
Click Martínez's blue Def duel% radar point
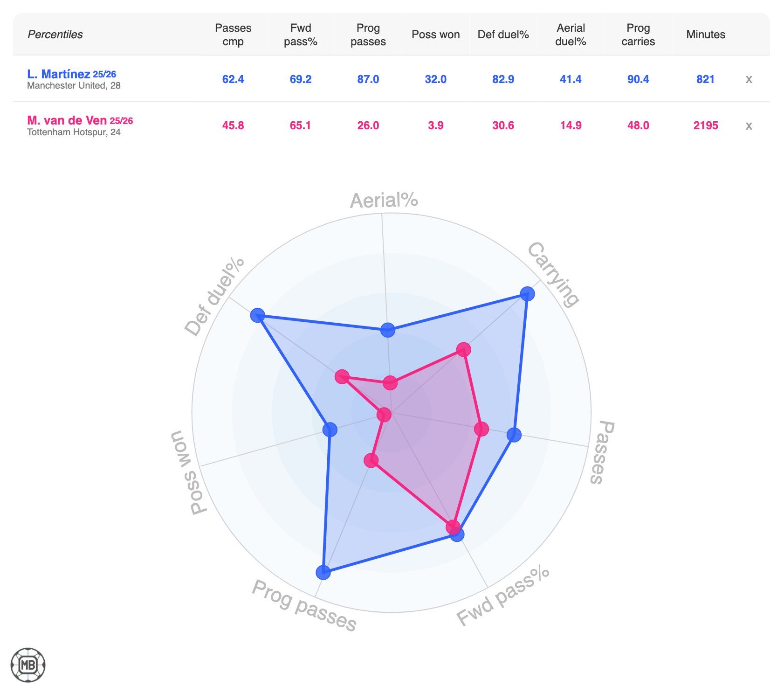click(x=257, y=315)
